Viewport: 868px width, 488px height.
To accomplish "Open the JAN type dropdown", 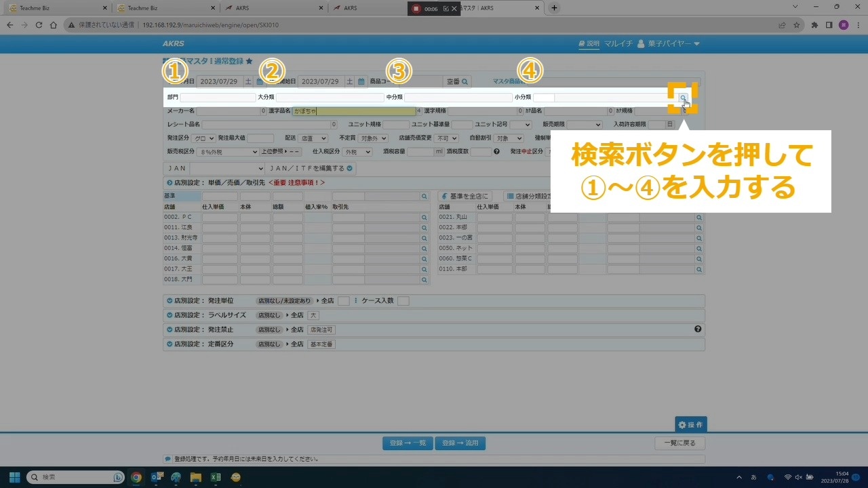I will pos(227,168).
